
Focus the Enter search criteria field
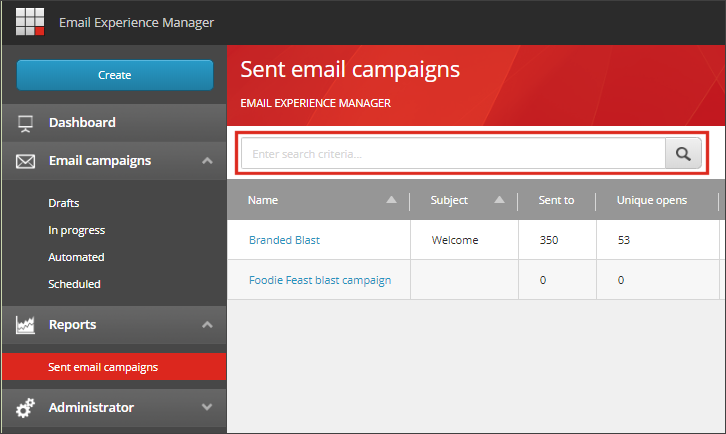pos(453,153)
